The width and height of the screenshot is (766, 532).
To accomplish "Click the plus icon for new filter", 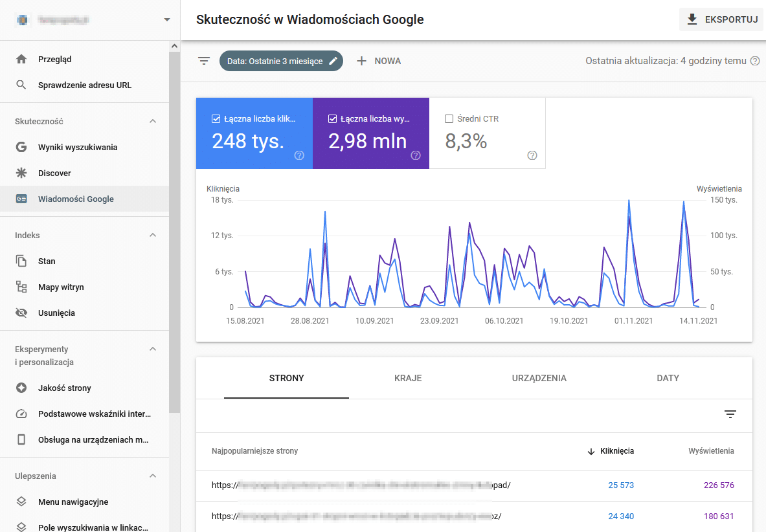I will coord(361,61).
